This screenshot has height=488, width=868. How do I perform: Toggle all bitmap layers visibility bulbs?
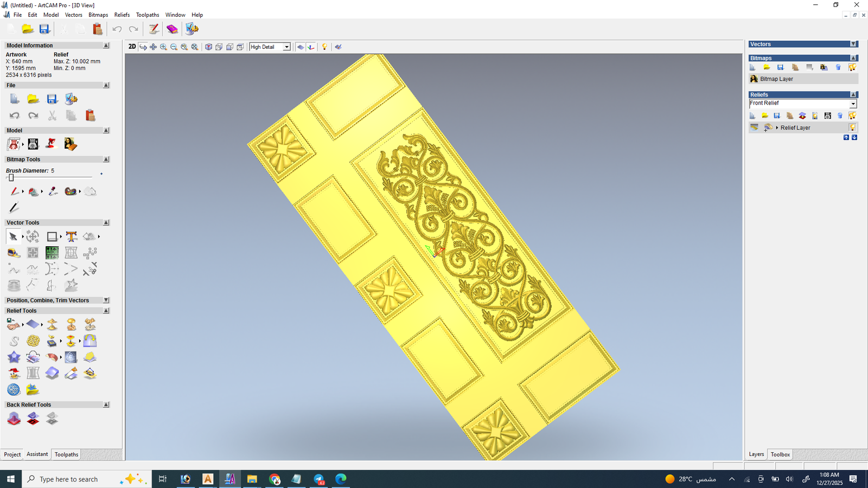(x=852, y=67)
